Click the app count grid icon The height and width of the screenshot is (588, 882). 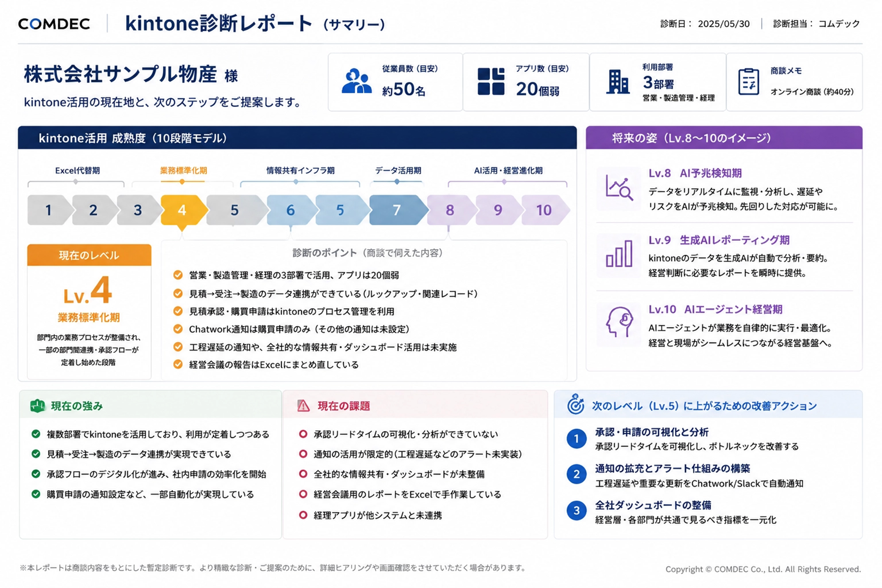491,81
